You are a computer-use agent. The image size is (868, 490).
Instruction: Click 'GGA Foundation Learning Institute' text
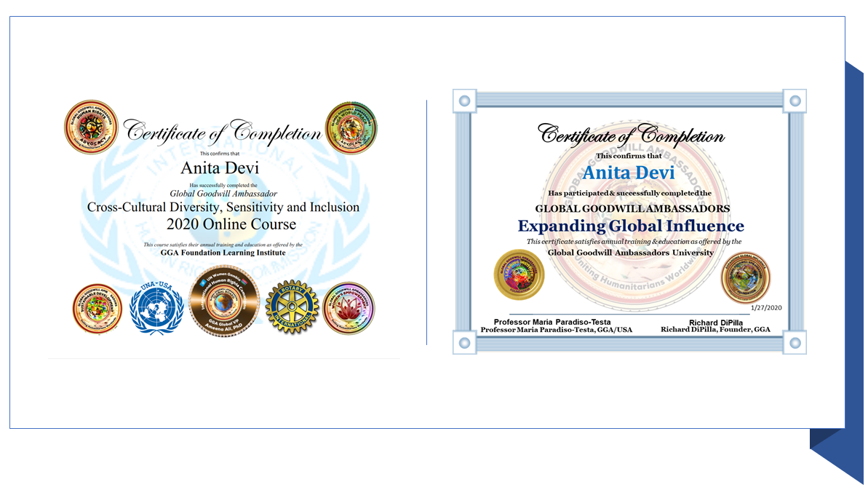pyautogui.click(x=223, y=253)
